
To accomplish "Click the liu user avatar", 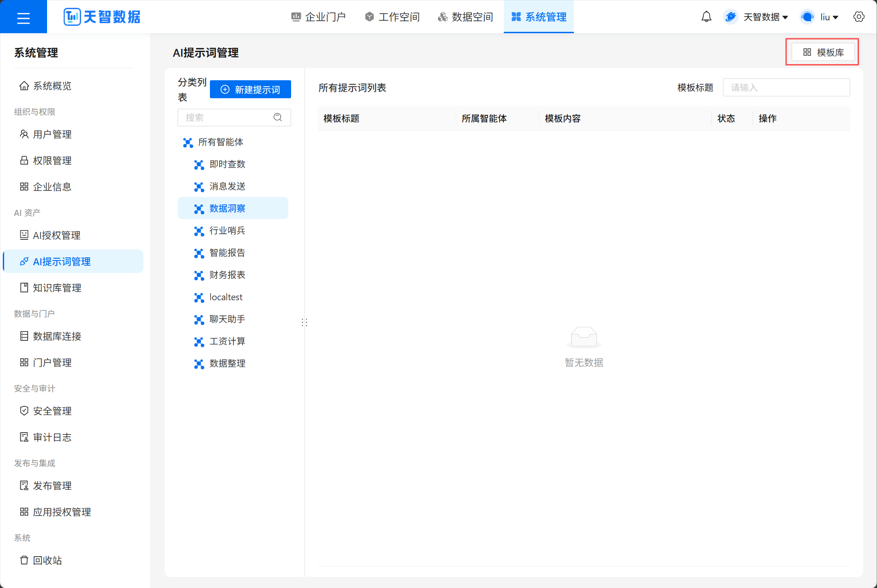I will (807, 17).
